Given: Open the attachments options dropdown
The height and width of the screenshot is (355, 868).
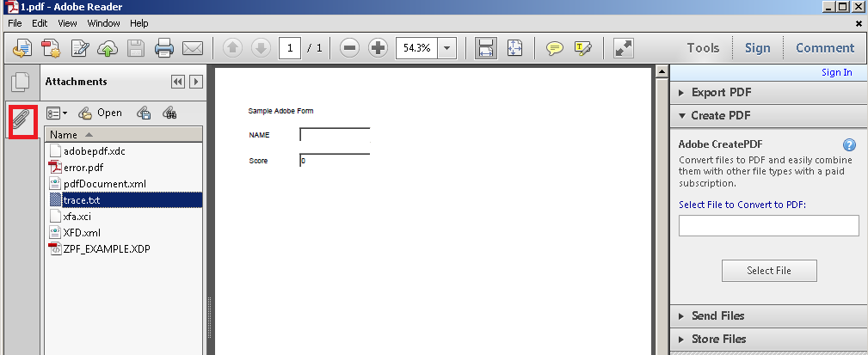Looking at the screenshot, I should [57, 113].
